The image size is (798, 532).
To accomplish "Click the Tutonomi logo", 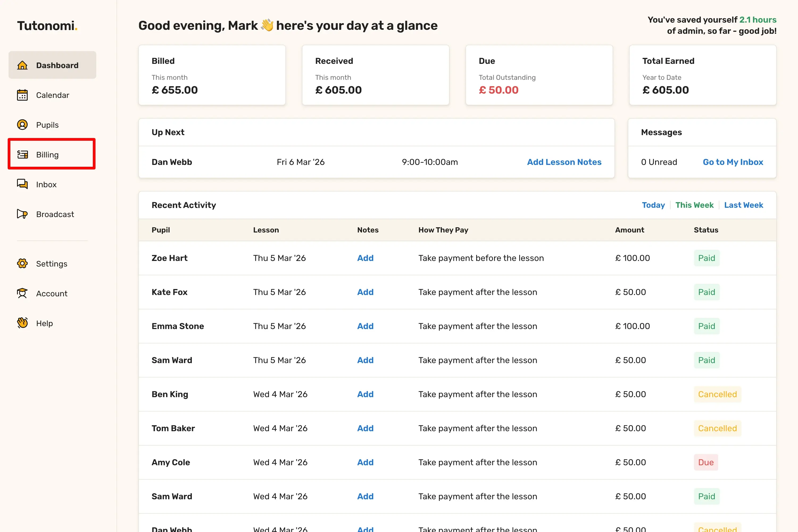I will 47,26.
